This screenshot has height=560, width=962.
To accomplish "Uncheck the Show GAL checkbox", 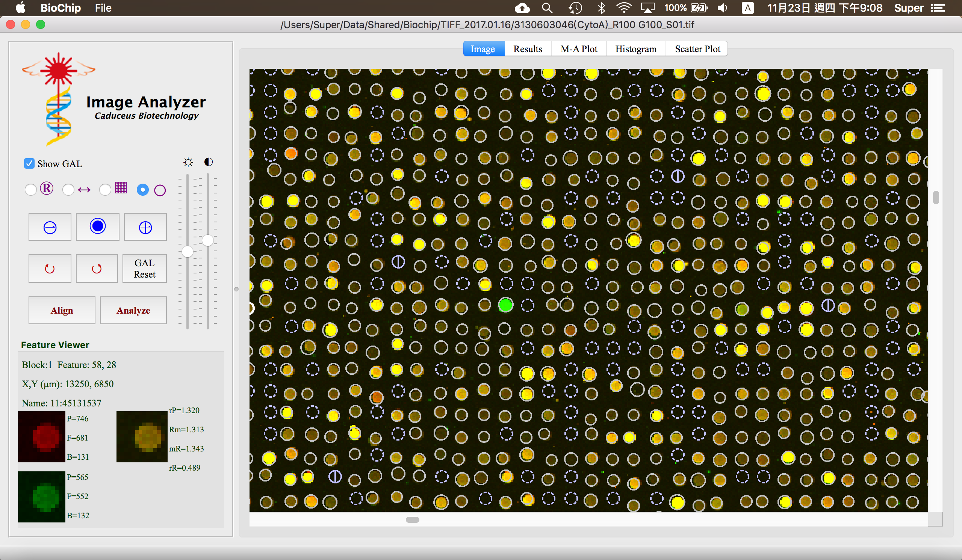I will 29,164.
